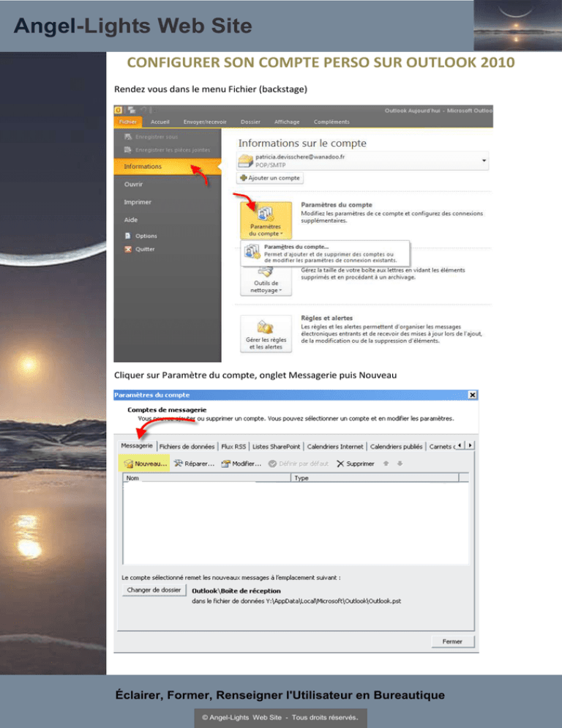The height and width of the screenshot is (728, 562).
Task: Click the Supprimer toolbar button
Action: click(356, 464)
